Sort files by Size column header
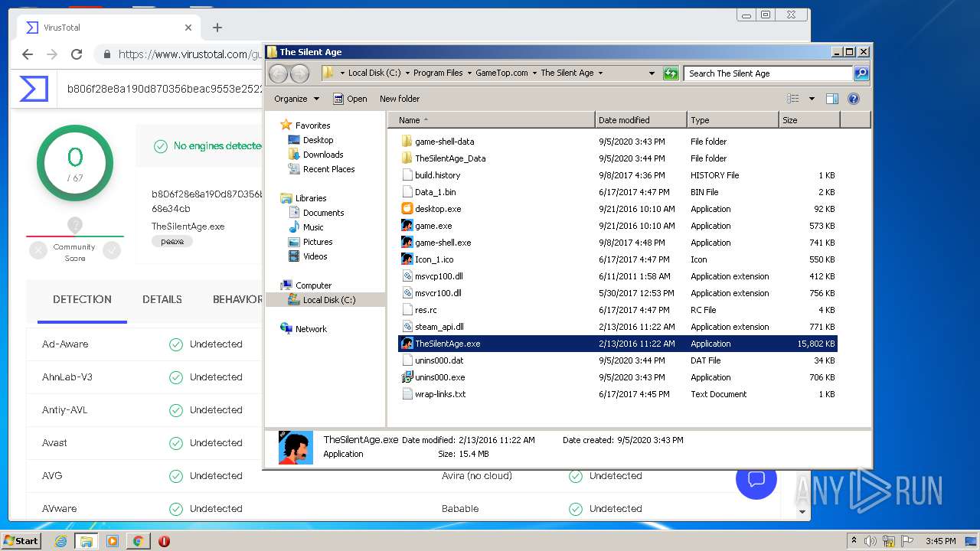 (809, 120)
